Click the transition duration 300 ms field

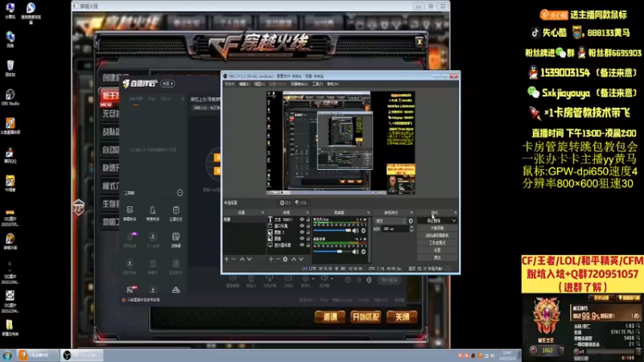tap(395, 229)
